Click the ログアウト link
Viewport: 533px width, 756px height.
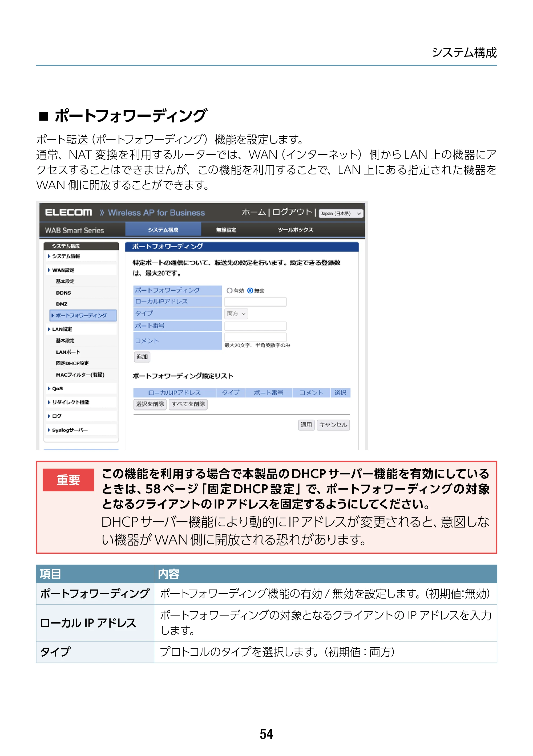click(292, 212)
